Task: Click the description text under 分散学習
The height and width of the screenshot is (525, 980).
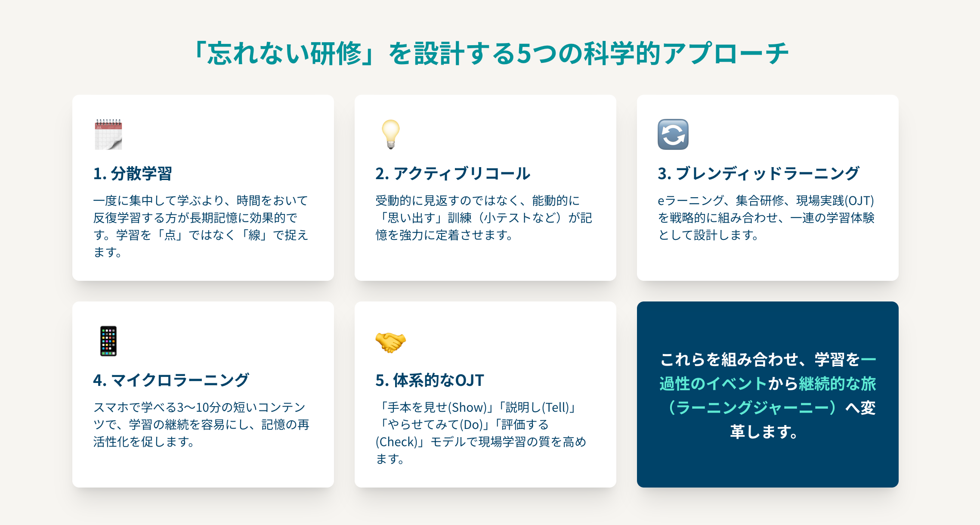Action: click(x=201, y=226)
